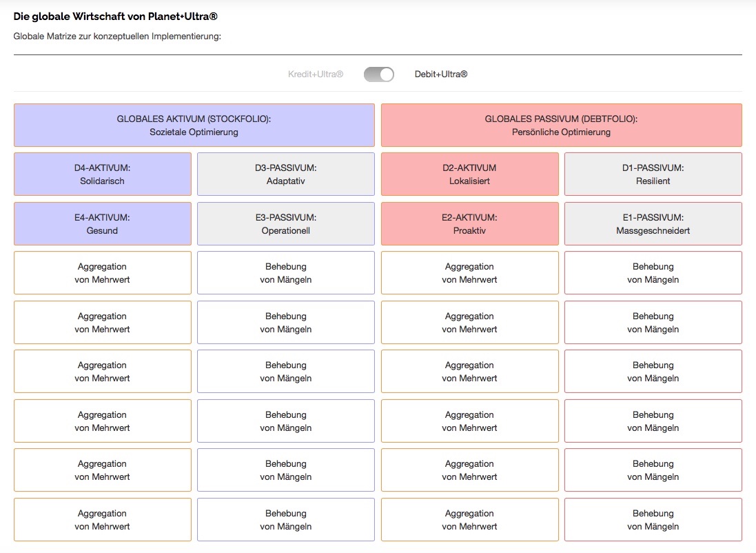Click the subtitle "Globale Matrize zur konzeptuellen Implementierung:"
The image size is (756, 553).
point(117,36)
